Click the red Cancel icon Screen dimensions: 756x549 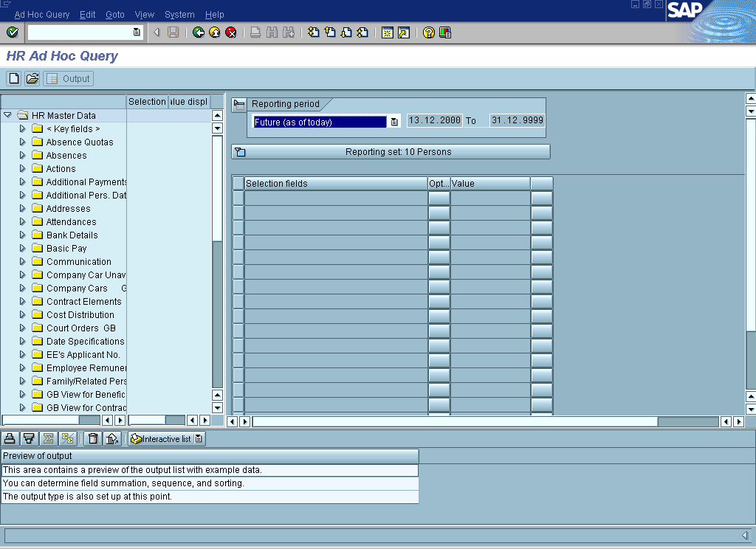tap(231, 32)
